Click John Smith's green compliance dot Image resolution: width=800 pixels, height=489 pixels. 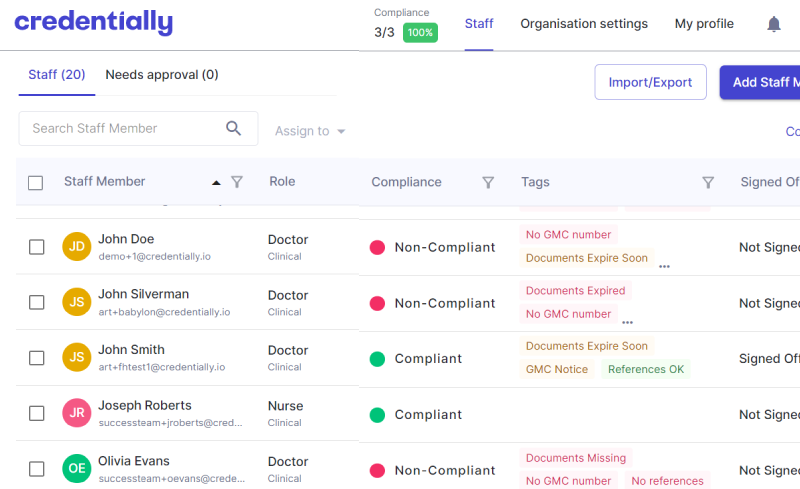point(377,359)
